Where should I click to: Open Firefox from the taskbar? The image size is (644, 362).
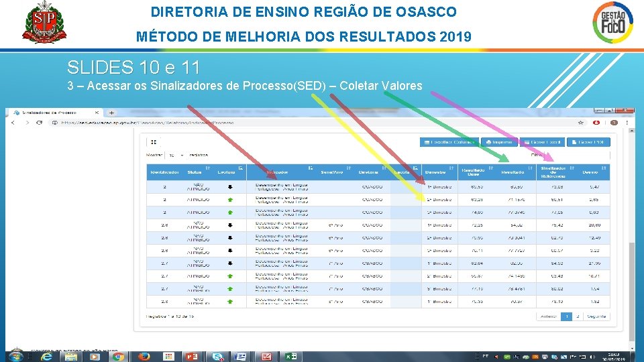point(144,356)
